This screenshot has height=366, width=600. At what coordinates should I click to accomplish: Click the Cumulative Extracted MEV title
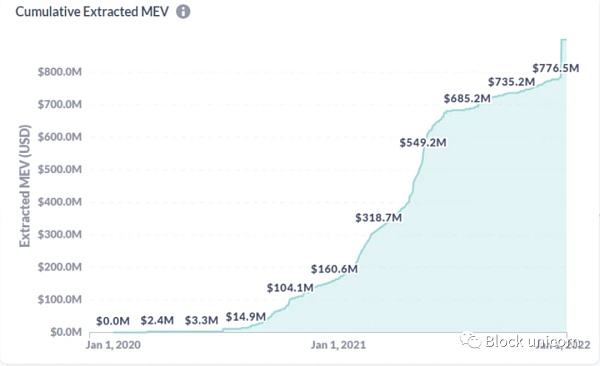click(92, 11)
